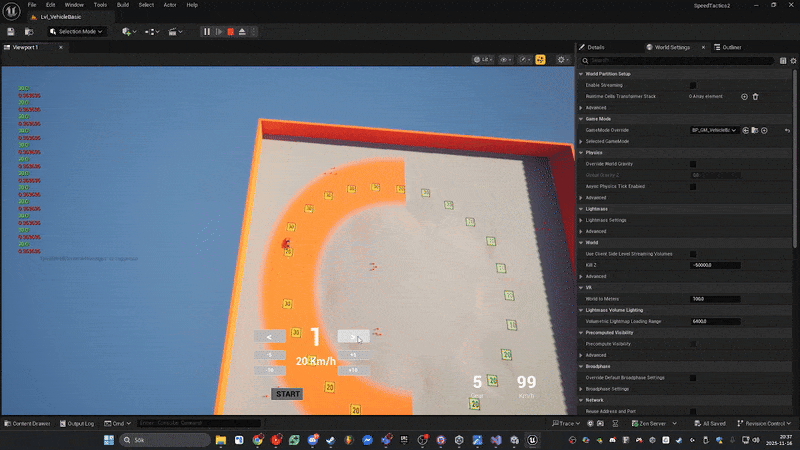Click the Kill Z value field

(x=715, y=265)
